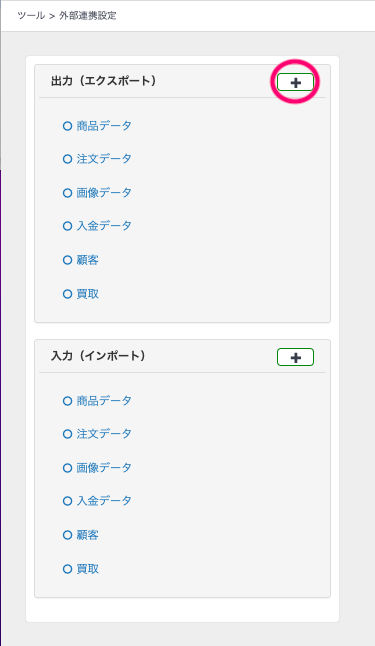Open 商品データ under 出力（エクスポート）
Screen dimensions: 375x646
(104, 126)
